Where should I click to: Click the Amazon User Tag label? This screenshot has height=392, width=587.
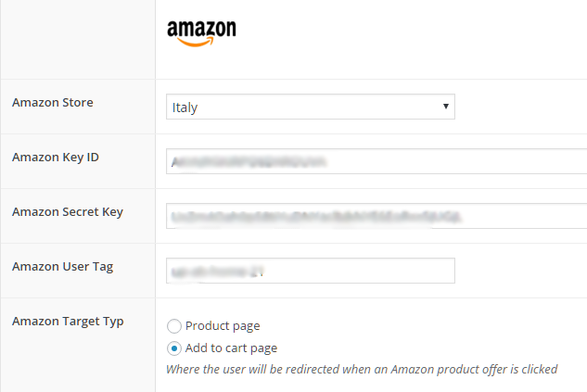(62, 267)
